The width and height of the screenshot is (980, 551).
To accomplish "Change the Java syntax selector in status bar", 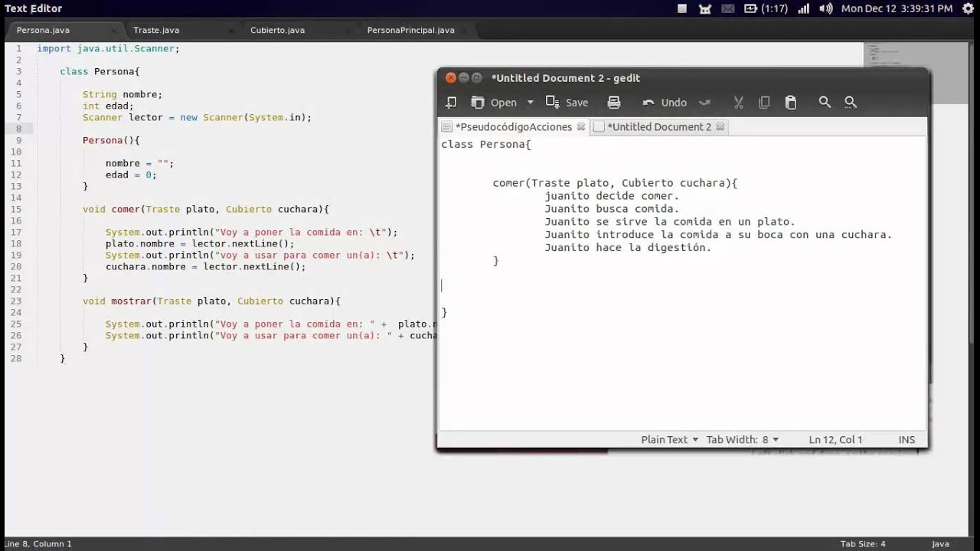I will (940, 544).
